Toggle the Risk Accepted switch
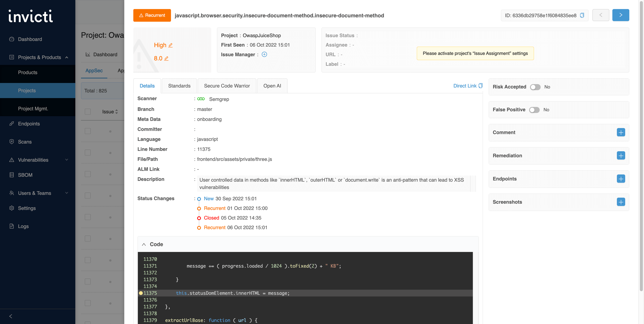This screenshot has width=644, height=324. coord(535,87)
